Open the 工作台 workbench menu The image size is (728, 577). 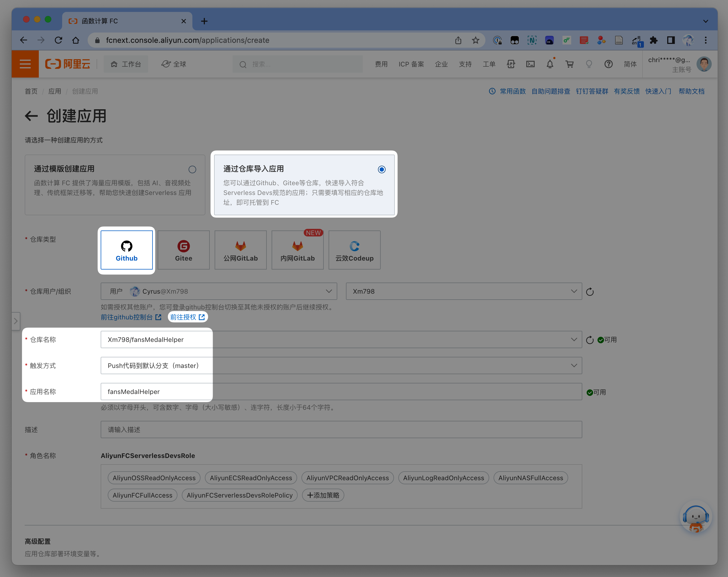pyautogui.click(x=126, y=64)
